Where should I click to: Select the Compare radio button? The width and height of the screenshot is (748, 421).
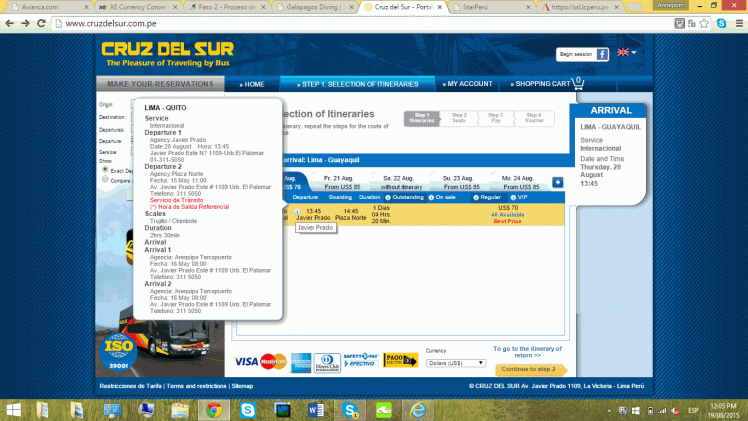tap(105, 179)
